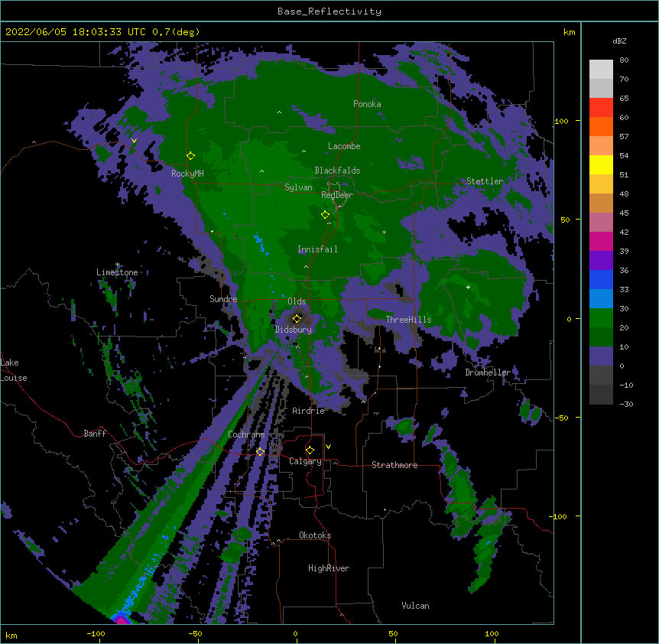Click the Okotoks city label
659x644 pixels.
[315, 535]
